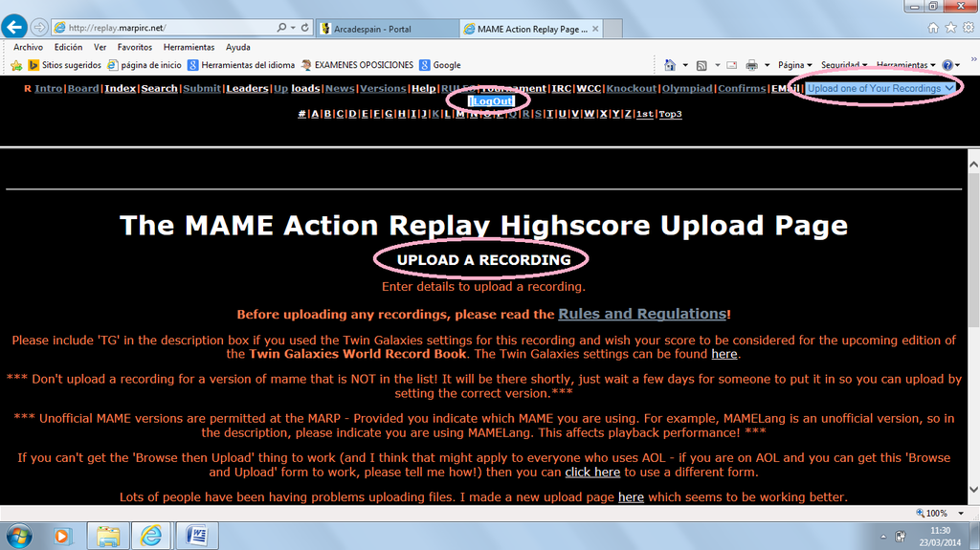The height and width of the screenshot is (550, 980).
Task: Open the Google favorite
Action: click(x=440, y=65)
